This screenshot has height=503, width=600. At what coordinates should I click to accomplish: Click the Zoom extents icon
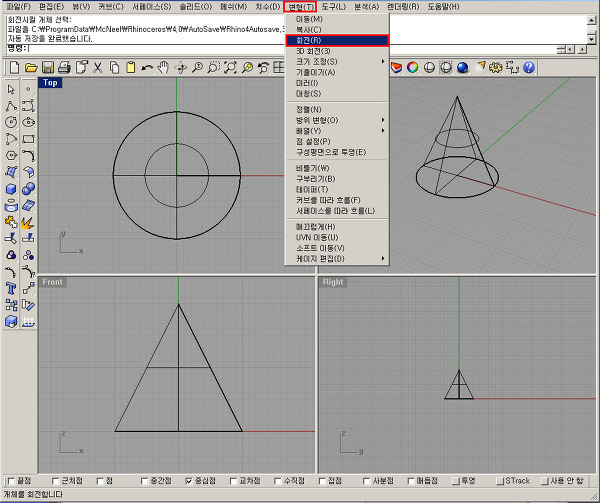click(x=230, y=68)
